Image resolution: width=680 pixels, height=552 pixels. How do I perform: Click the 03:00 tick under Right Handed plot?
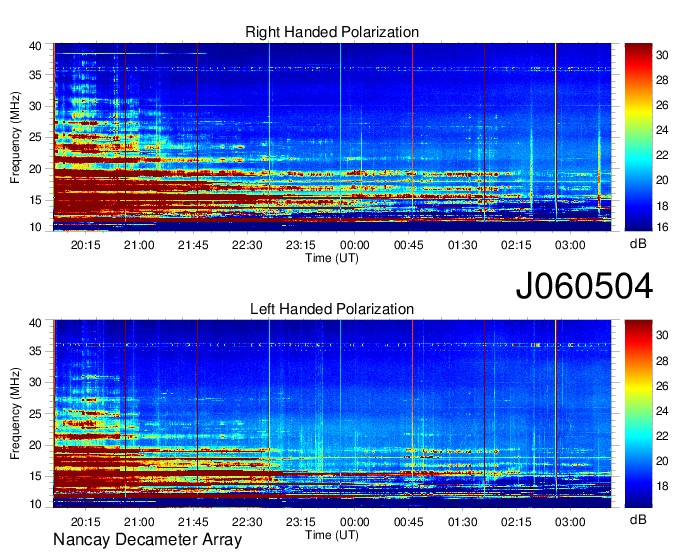click(x=570, y=245)
